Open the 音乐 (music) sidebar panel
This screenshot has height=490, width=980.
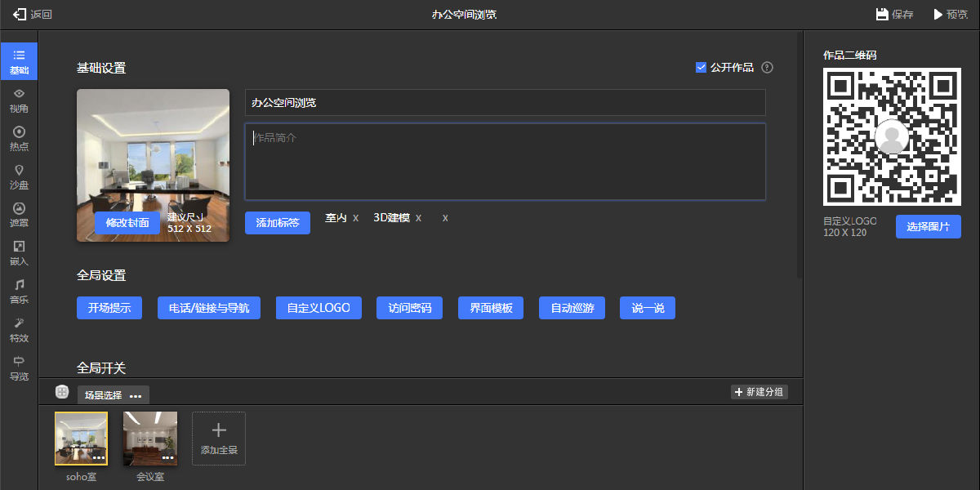(19, 292)
